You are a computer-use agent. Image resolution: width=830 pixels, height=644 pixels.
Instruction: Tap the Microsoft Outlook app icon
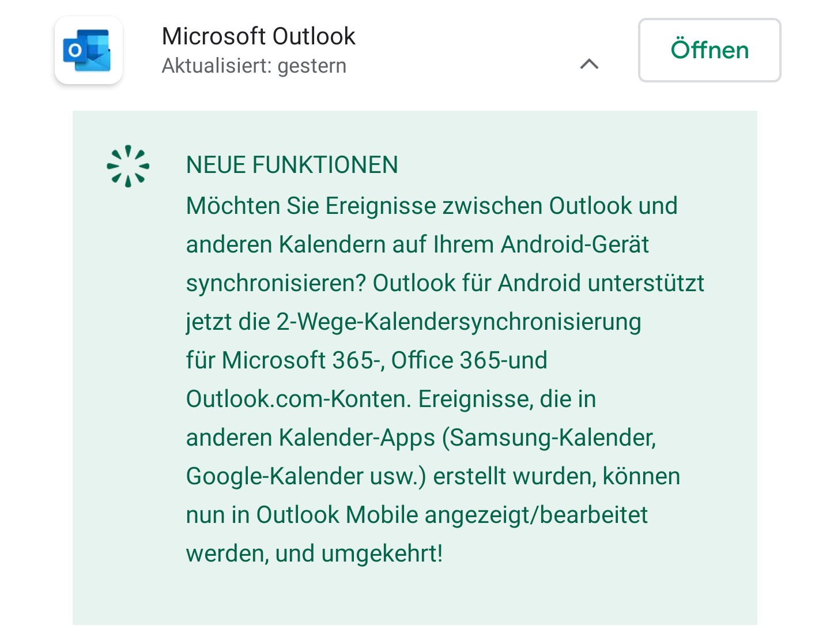(x=89, y=50)
